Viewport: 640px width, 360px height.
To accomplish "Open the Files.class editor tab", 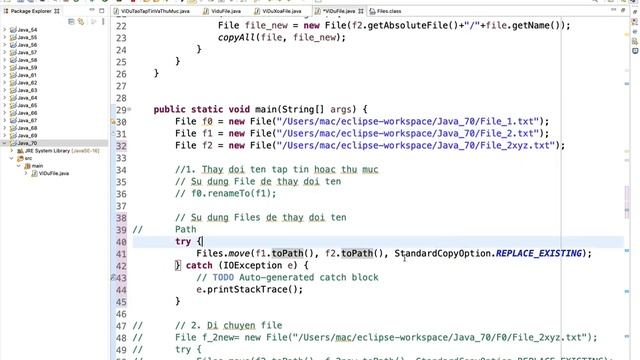I will pos(385,11).
